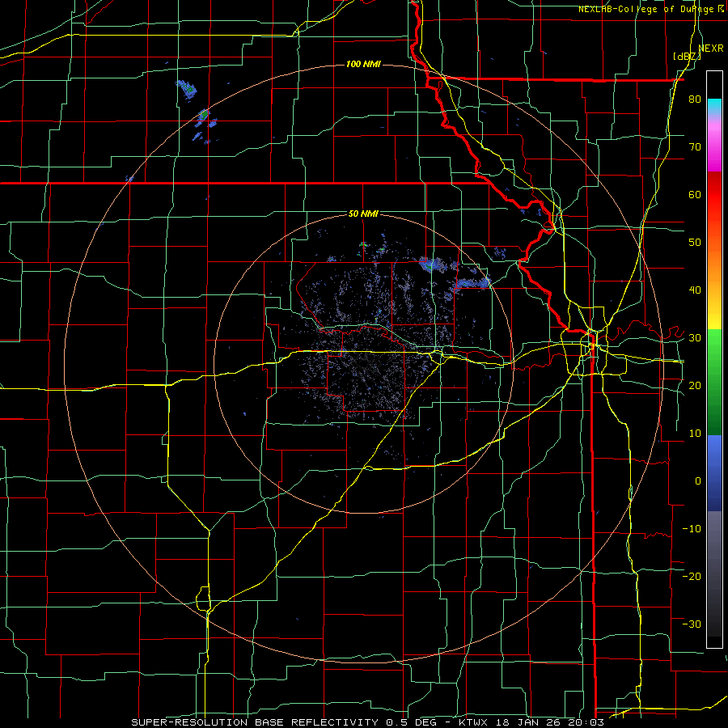Viewport: 728px width, 728px height.
Task: Click the 30 value on dBZ scale
Action: (x=695, y=338)
